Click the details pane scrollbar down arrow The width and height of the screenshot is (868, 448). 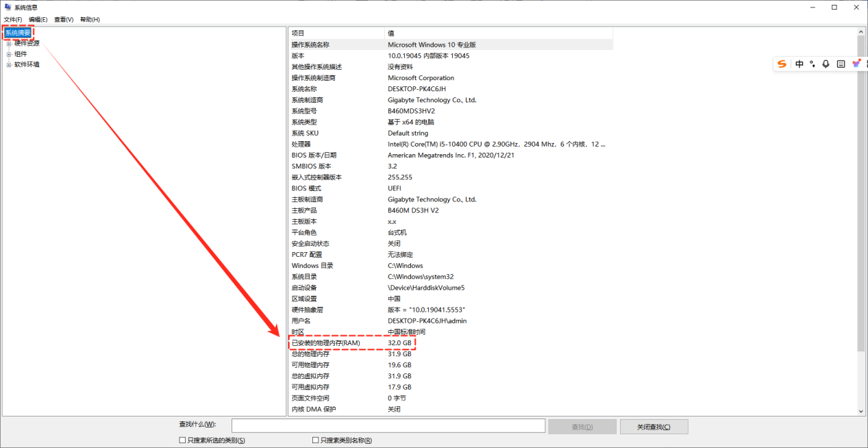coord(861,411)
